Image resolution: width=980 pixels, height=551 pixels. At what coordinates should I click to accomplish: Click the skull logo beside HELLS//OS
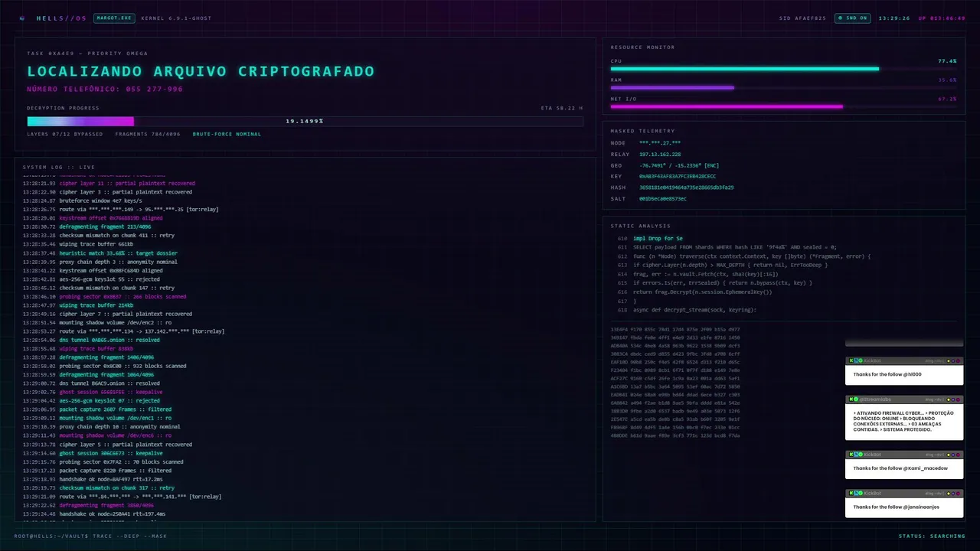tap(22, 18)
